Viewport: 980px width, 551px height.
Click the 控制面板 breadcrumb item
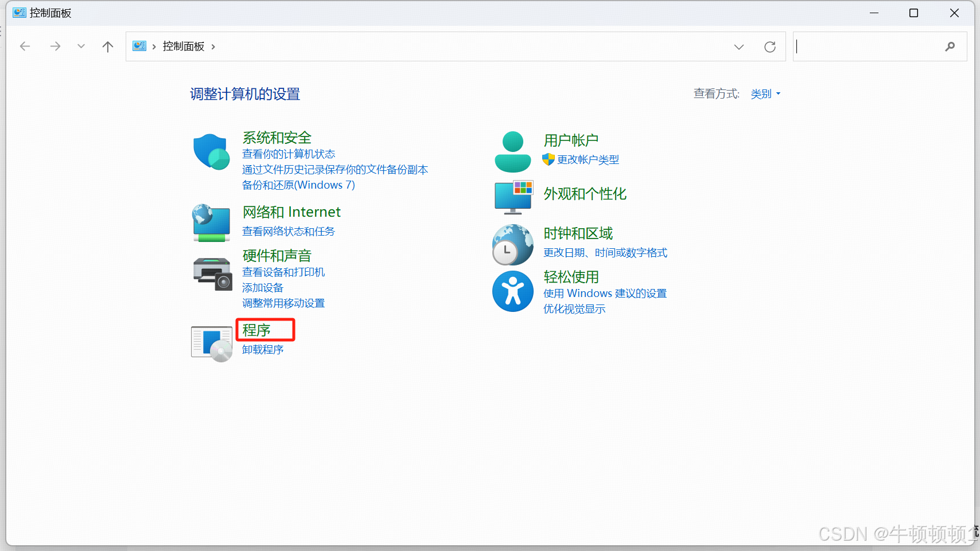(184, 46)
